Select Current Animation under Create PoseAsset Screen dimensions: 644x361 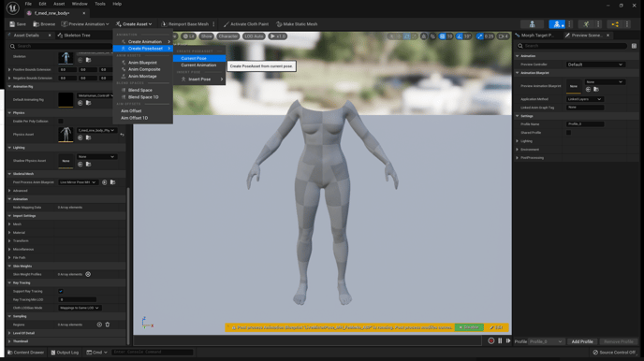click(199, 65)
